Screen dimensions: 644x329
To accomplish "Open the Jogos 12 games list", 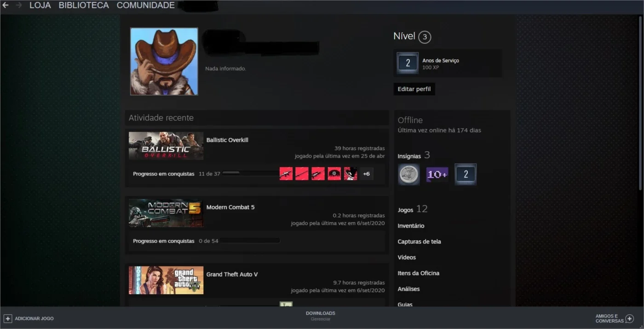I will tap(413, 209).
